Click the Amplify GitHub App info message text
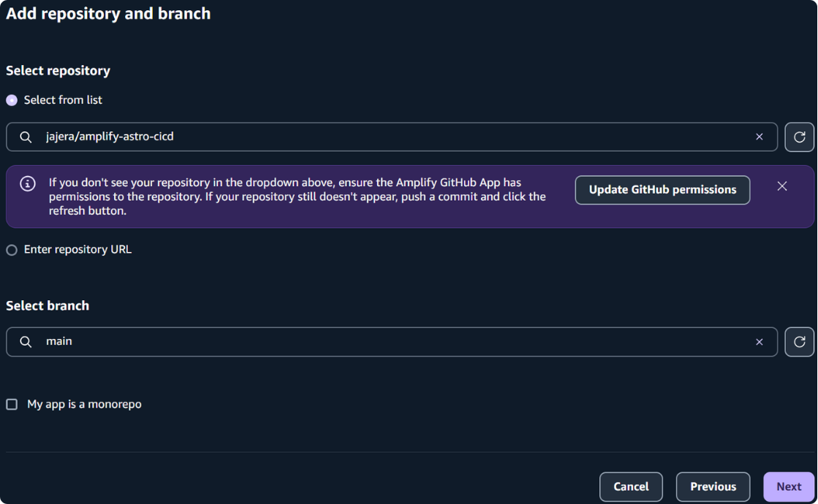 [x=298, y=196]
